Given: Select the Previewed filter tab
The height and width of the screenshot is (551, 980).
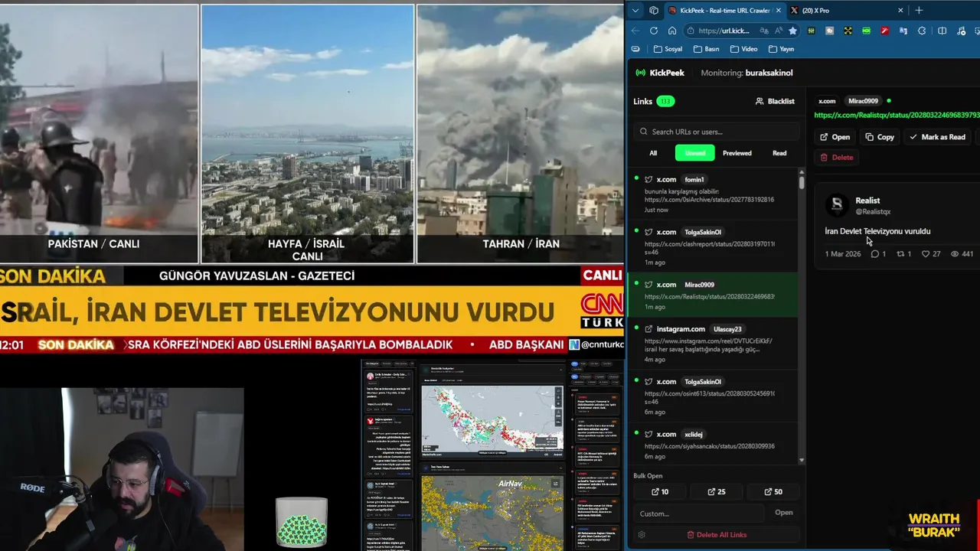Looking at the screenshot, I should point(737,153).
